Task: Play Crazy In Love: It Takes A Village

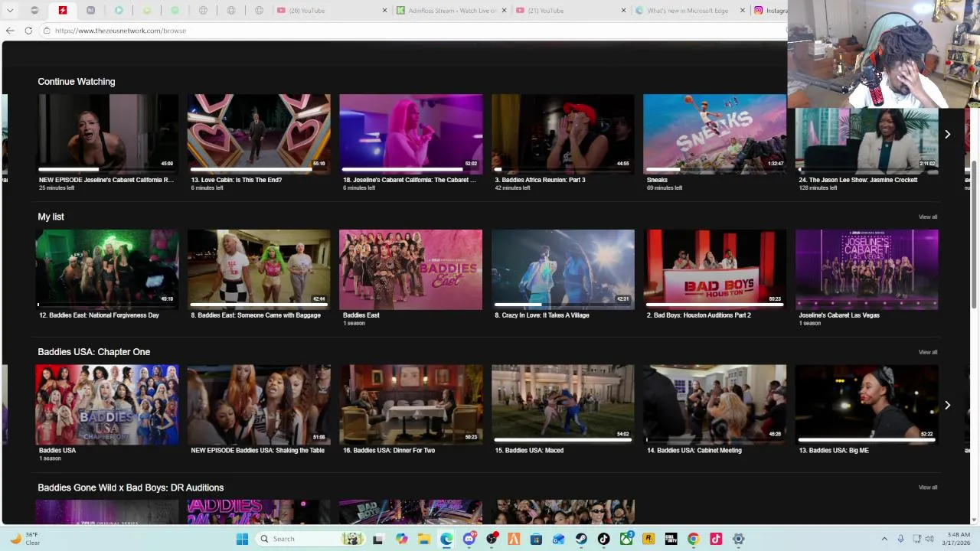Action: (x=563, y=269)
